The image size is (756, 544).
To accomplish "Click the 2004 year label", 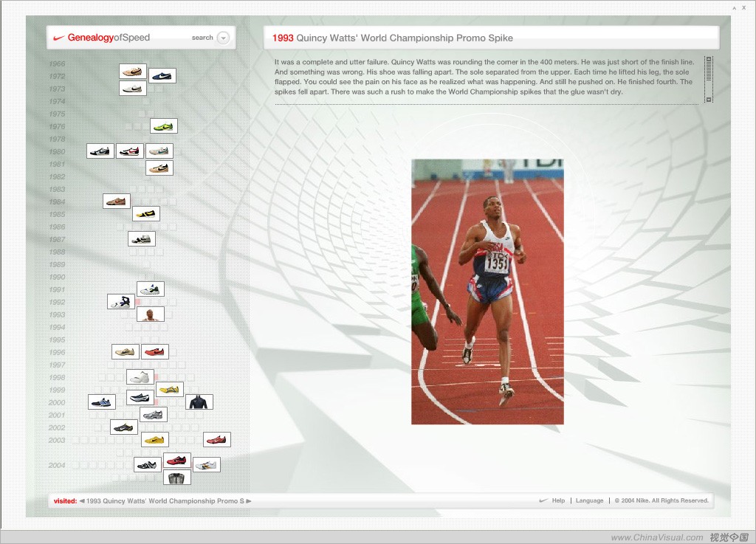I will point(57,465).
